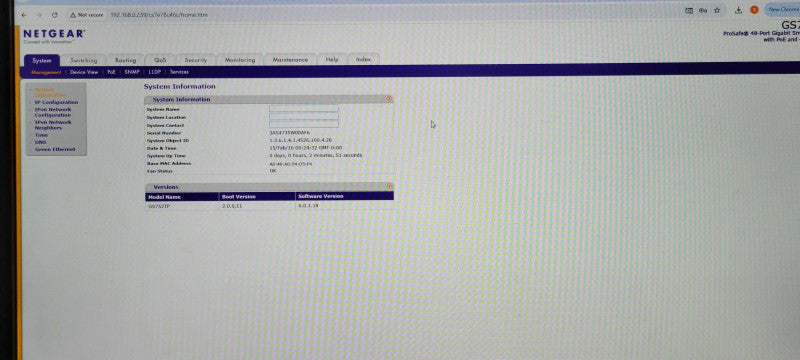
Task: Open DNS in the sidebar
Action: point(40,142)
